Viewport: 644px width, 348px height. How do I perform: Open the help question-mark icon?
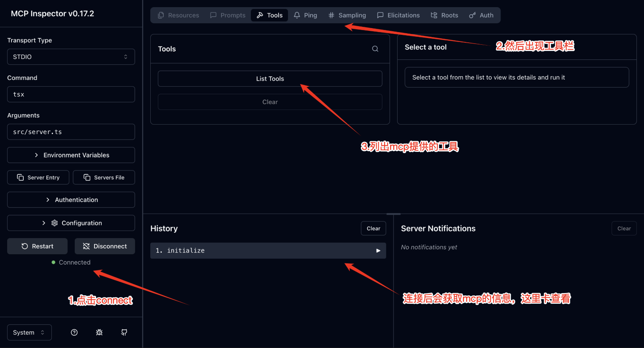click(x=74, y=333)
